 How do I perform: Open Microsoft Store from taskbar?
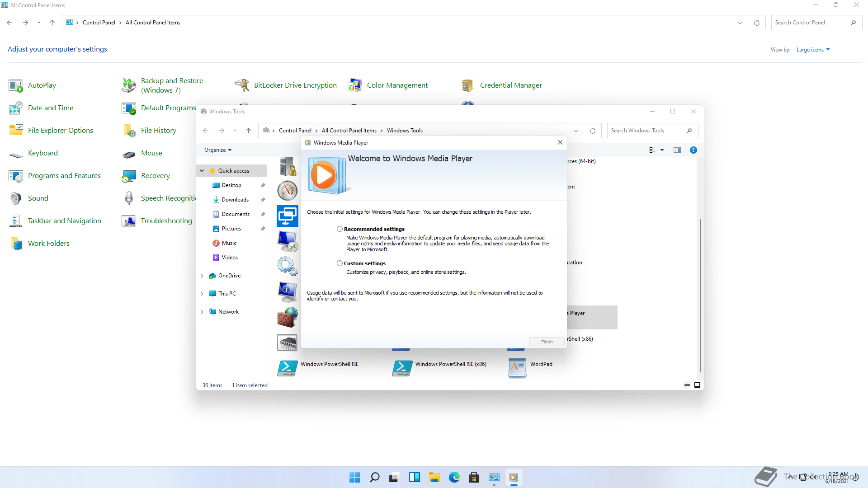(x=474, y=477)
